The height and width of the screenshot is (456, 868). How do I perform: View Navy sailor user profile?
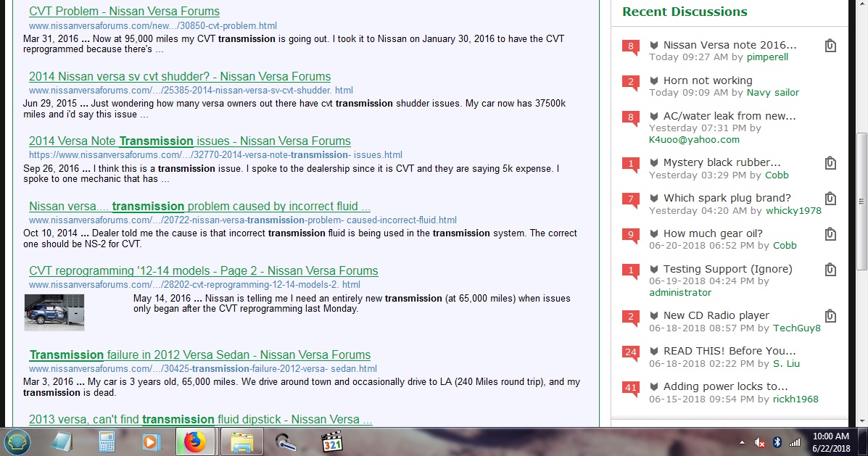(x=773, y=92)
